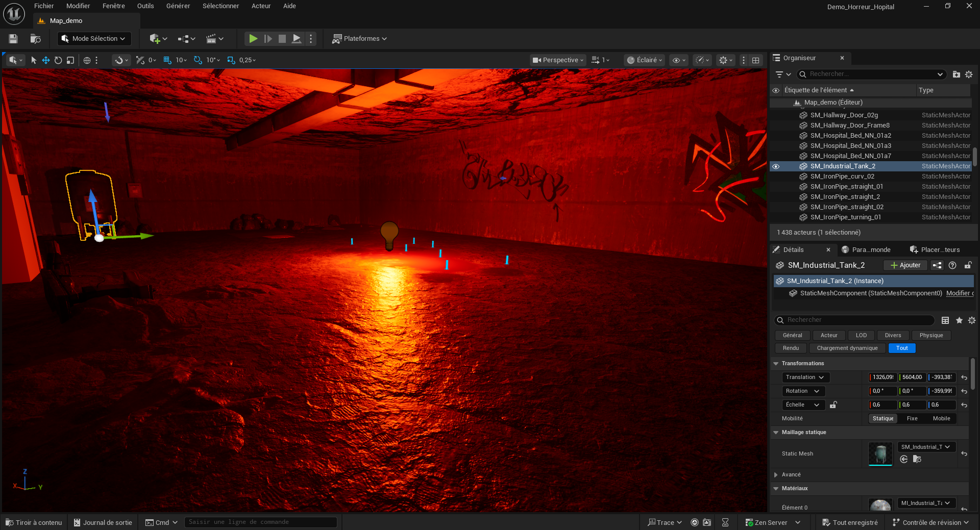Expand the Avancé section

[776, 475]
